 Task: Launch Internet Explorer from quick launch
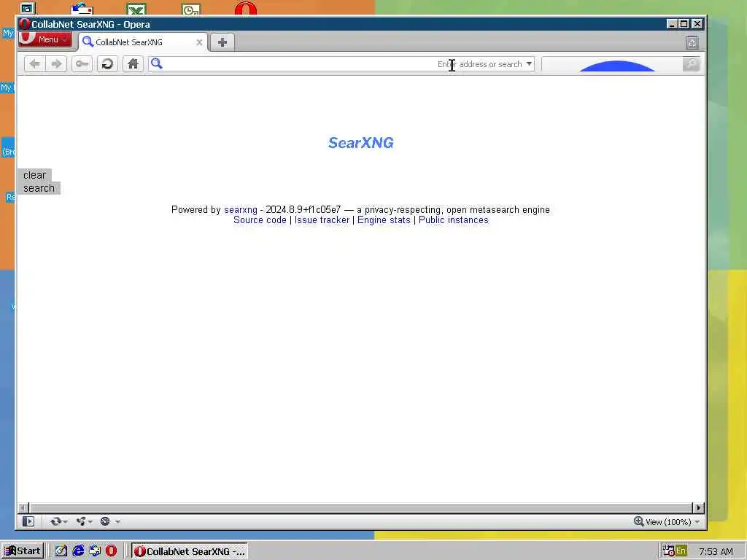tap(77, 551)
